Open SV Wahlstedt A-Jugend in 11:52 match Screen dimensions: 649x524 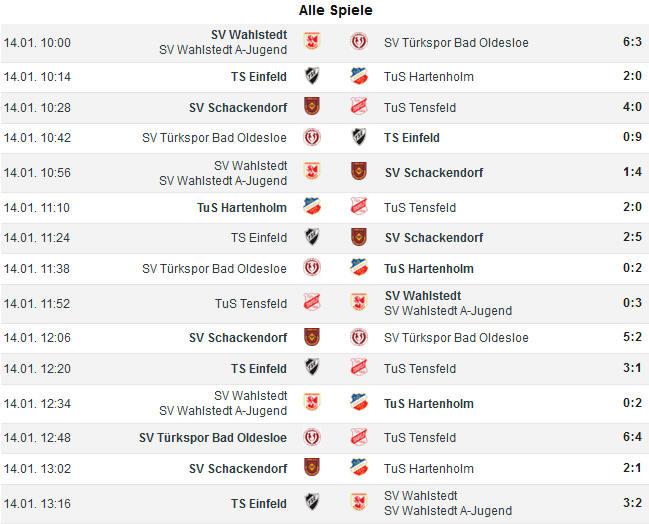pyautogui.click(x=448, y=311)
